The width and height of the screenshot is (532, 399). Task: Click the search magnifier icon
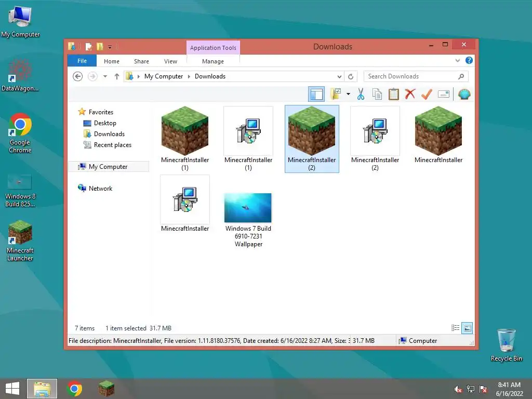(x=461, y=76)
